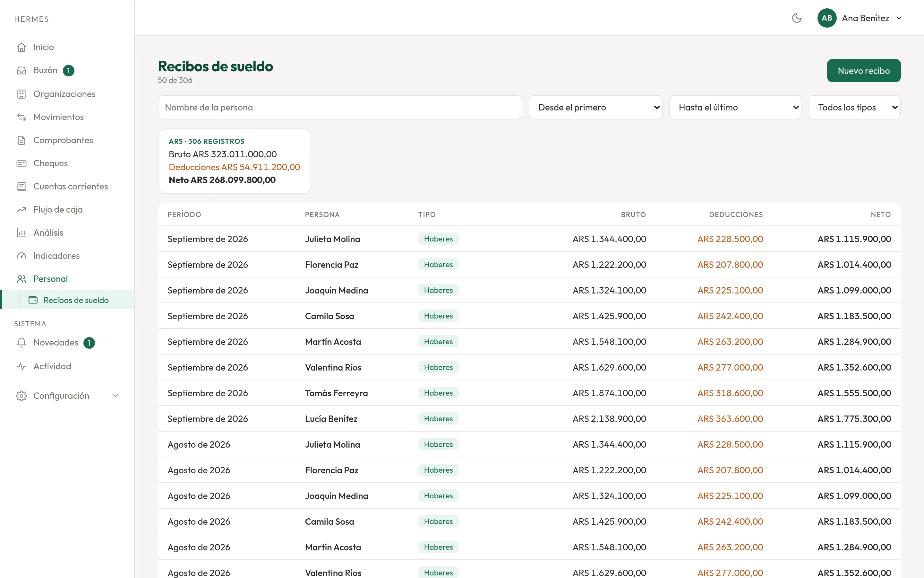Open Tomás Ferreyra September 2026 receipt
This screenshot has height=578, width=924.
529,393
